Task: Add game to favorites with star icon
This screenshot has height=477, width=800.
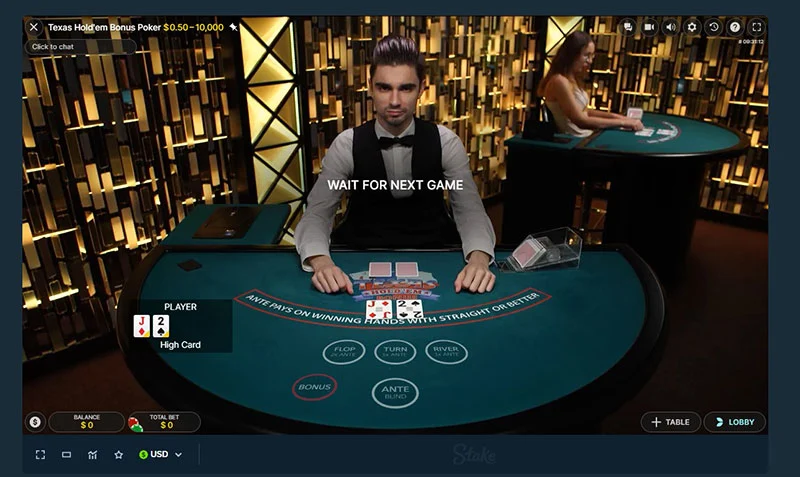Action: [118, 455]
